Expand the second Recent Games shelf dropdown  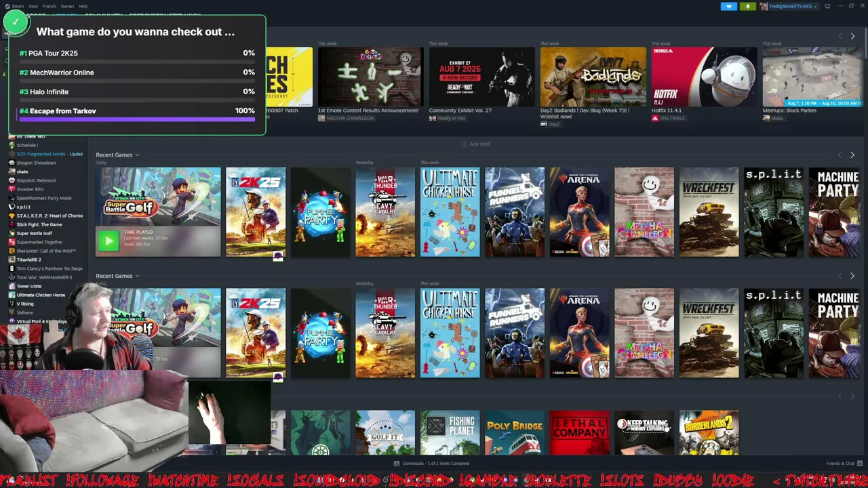coord(137,276)
